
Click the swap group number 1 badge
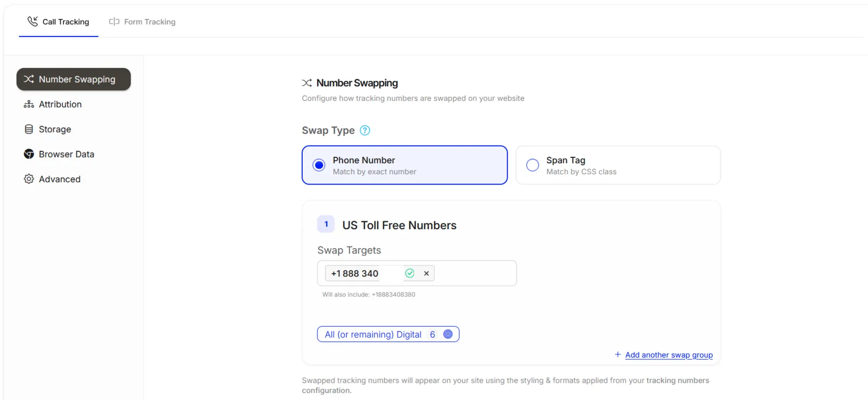(326, 224)
